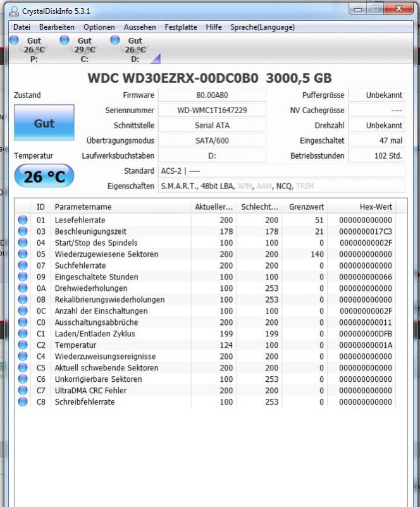
Task: Click the Hex-Wert column header
Action: (362, 207)
